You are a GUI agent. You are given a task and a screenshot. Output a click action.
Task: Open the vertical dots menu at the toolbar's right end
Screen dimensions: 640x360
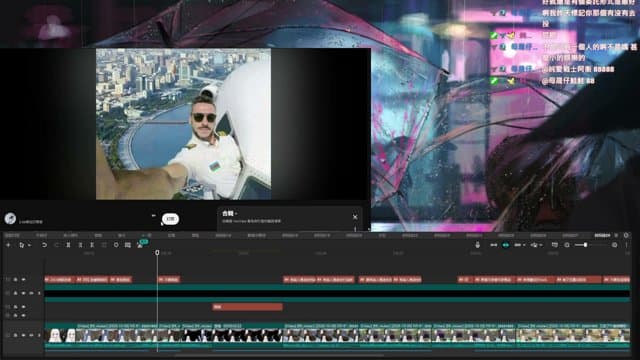click(627, 245)
